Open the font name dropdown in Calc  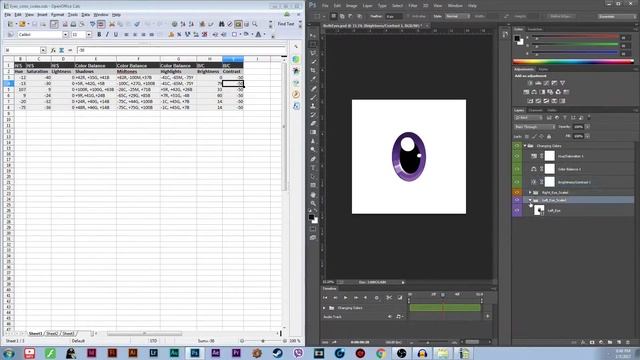[65, 35]
